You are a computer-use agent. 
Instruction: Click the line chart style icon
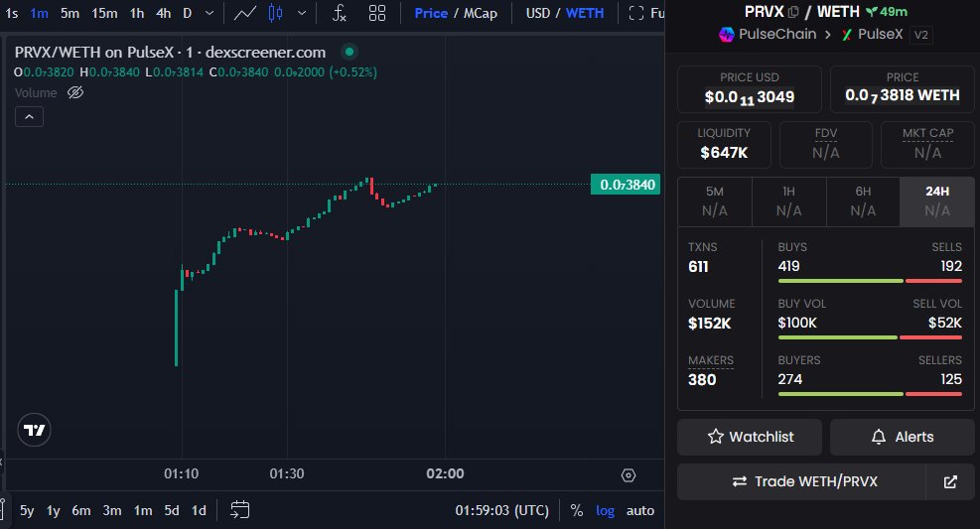click(244, 13)
